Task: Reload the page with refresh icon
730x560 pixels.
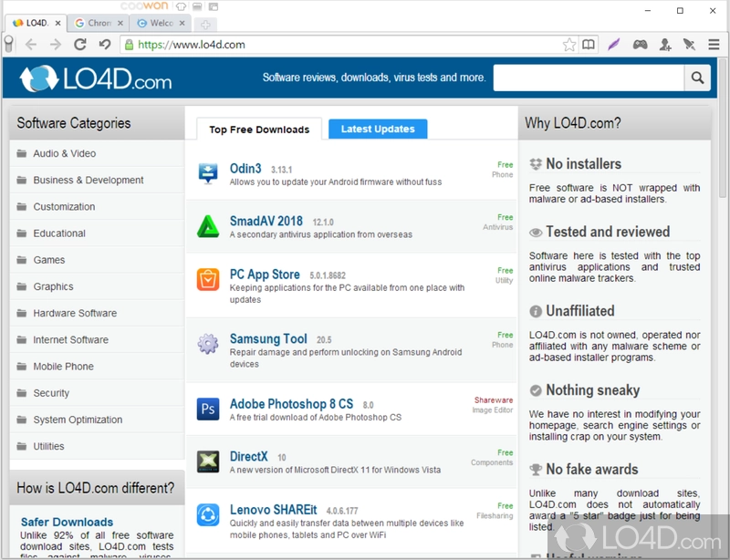Action: tap(80, 45)
